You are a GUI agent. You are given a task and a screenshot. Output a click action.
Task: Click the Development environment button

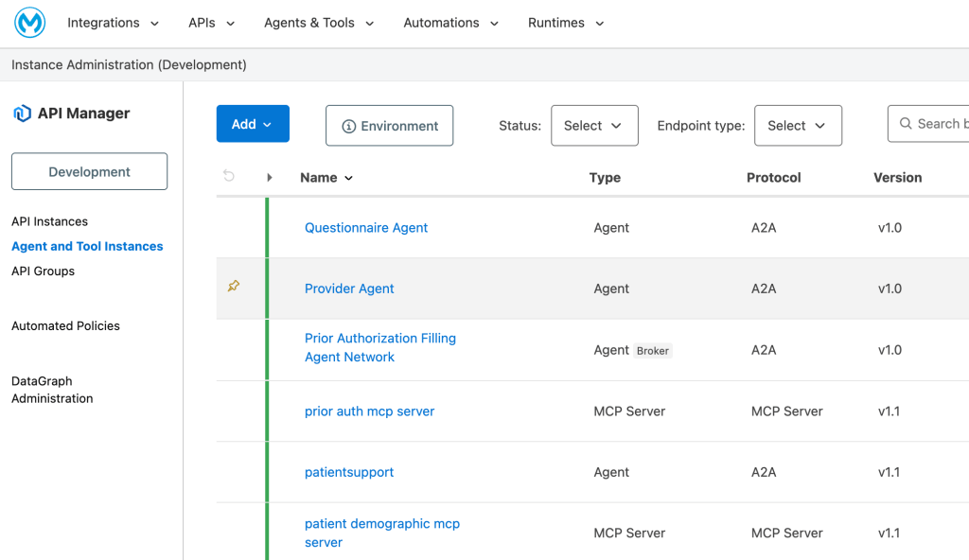89,172
